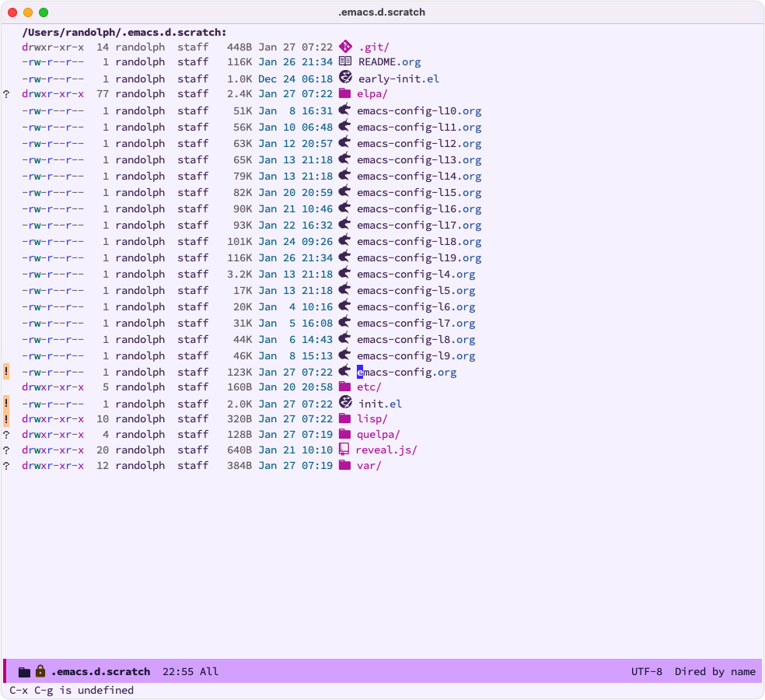The width and height of the screenshot is (765, 700).
Task: Click the org icon next to emacs-config-l16.org
Action: [x=345, y=208]
